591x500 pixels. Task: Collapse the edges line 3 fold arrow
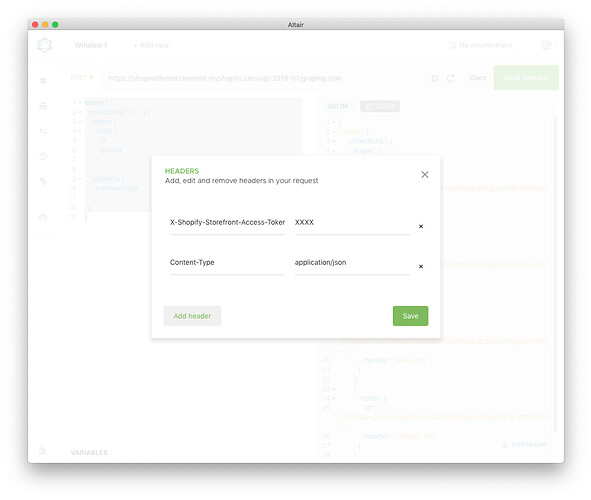click(x=80, y=121)
